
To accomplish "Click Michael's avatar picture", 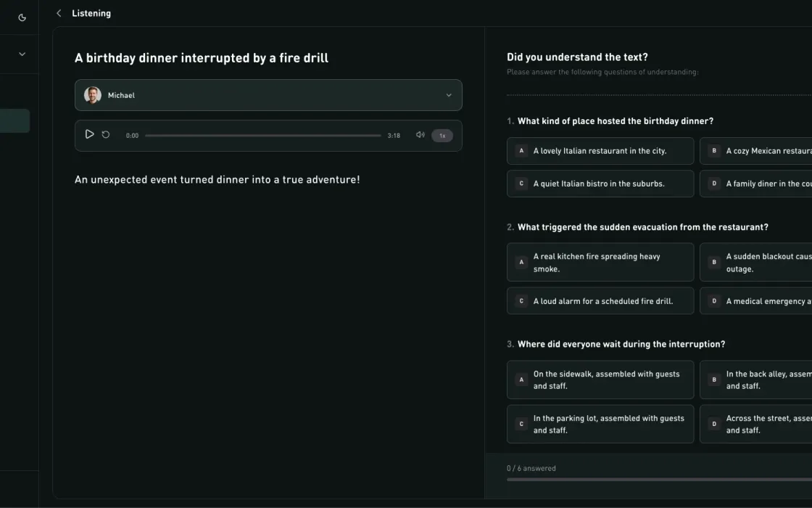I will 93,95.
